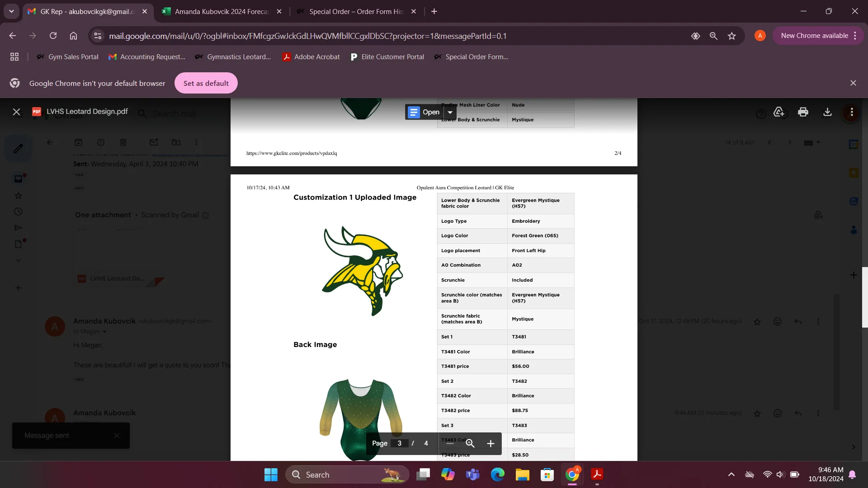Viewport: 868px width, 488px height.
Task: Click the page number field showing 3
Action: (x=400, y=443)
